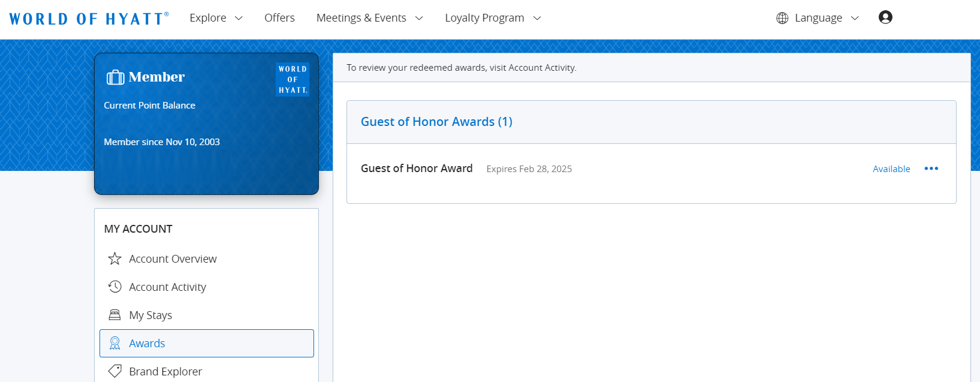Expand the Explore dropdown chevron
Screen dimensions: 980x382
click(239, 18)
